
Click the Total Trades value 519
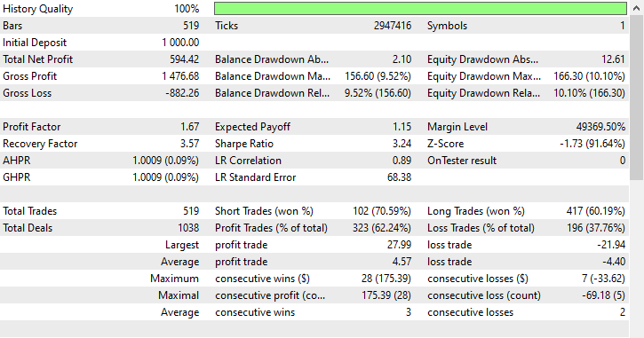point(191,211)
